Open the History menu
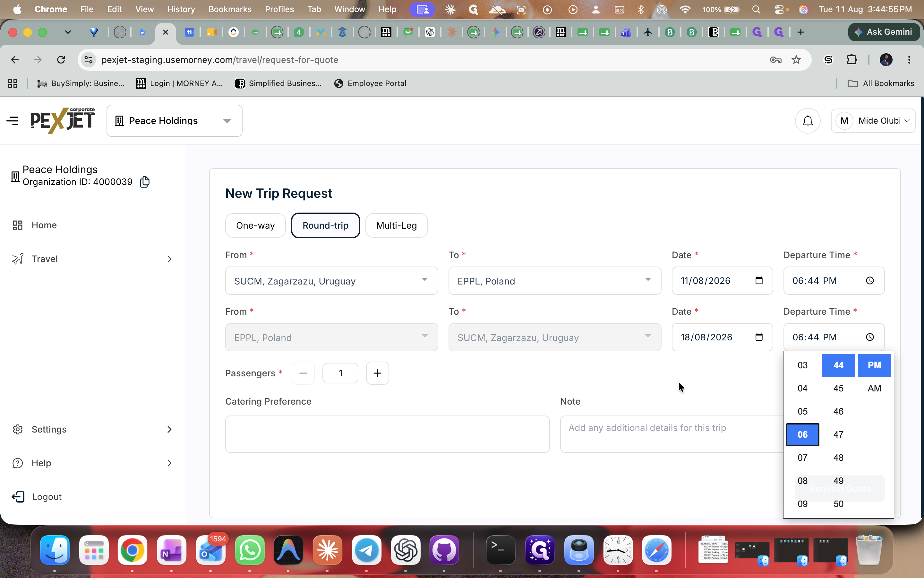The width and height of the screenshot is (924, 578). pos(181,9)
